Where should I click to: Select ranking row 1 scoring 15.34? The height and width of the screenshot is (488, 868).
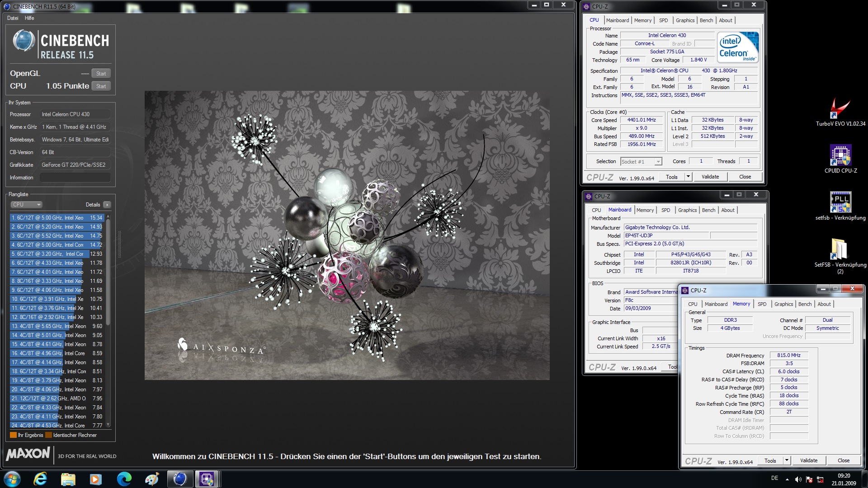click(x=57, y=218)
